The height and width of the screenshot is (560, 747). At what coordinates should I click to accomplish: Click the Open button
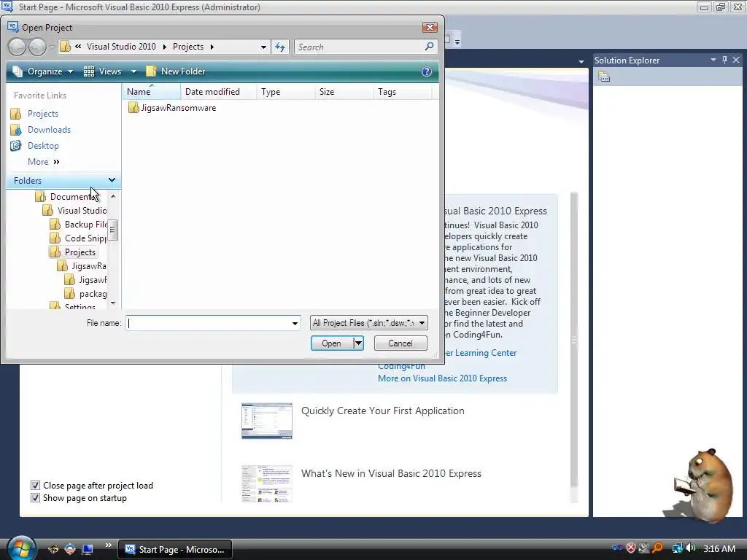[x=332, y=343]
